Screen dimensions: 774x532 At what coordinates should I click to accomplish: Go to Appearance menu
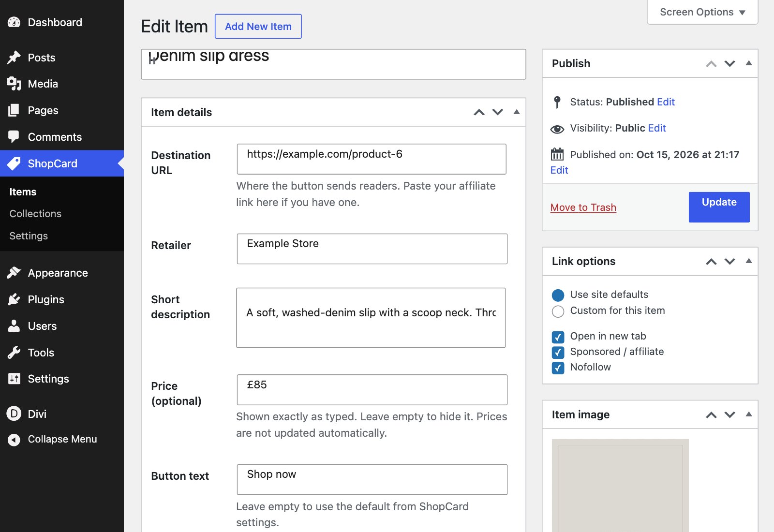[x=62, y=273]
